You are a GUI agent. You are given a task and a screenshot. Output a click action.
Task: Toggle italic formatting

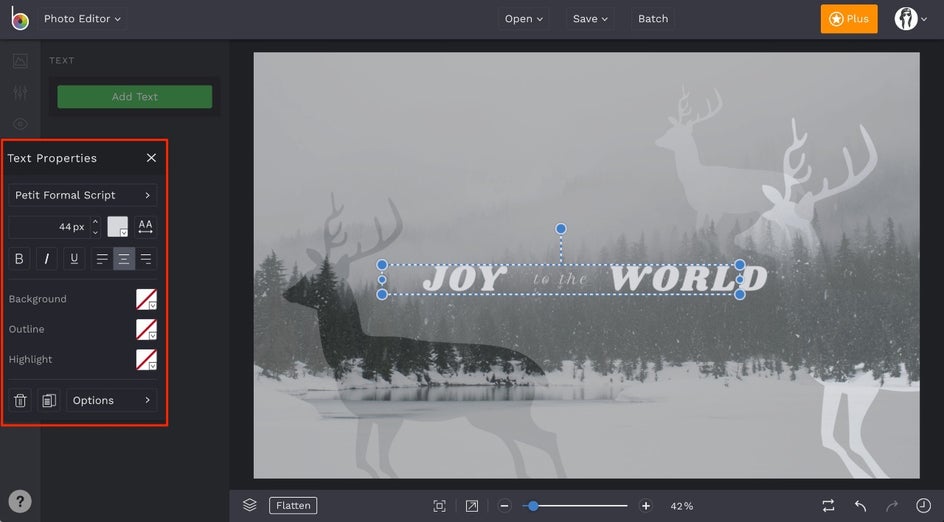pos(46,258)
